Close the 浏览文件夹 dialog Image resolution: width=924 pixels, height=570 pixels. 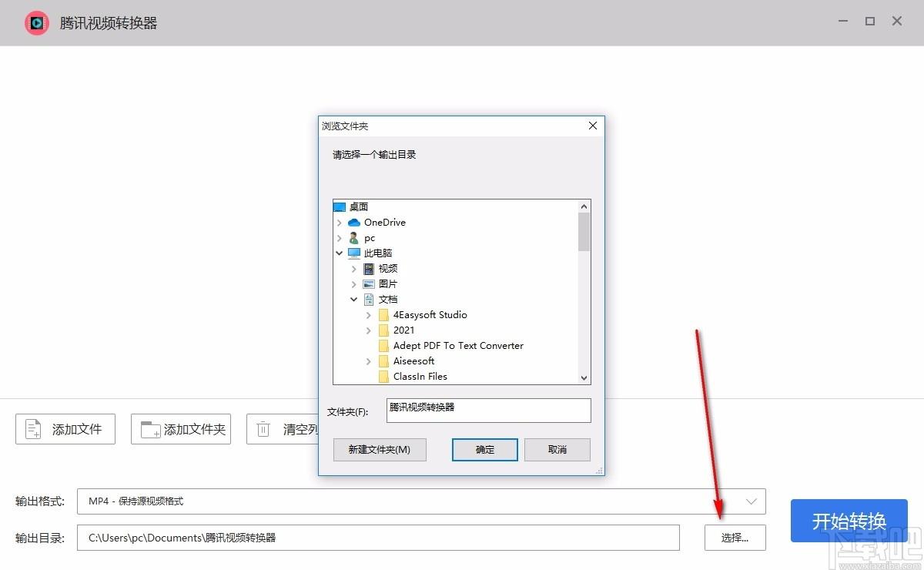[x=592, y=126]
